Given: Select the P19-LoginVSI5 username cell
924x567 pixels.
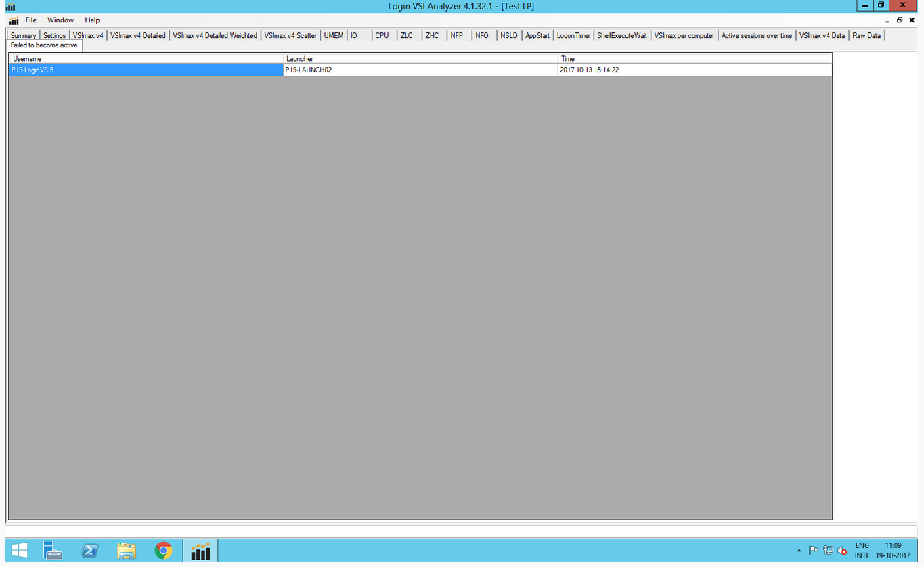Looking at the screenshot, I should pyautogui.click(x=146, y=70).
